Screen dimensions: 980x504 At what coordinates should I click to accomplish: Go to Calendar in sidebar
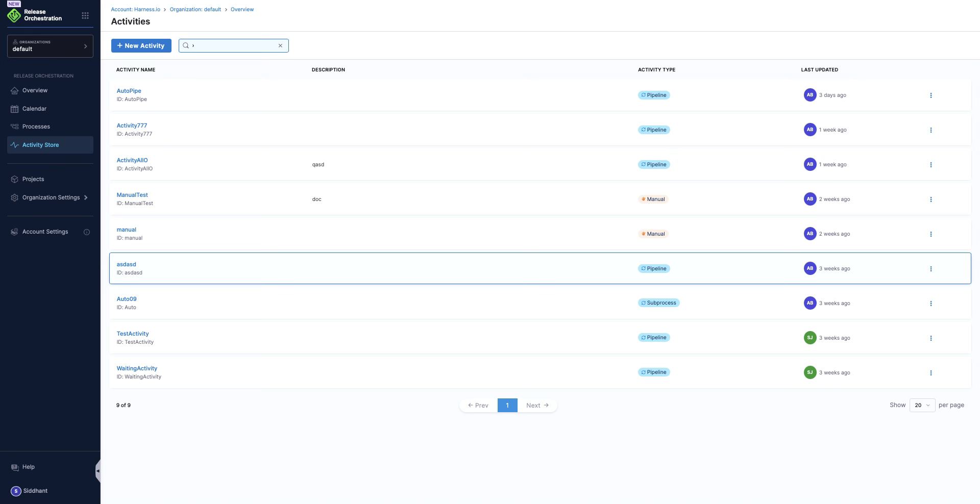pos(34,109)
